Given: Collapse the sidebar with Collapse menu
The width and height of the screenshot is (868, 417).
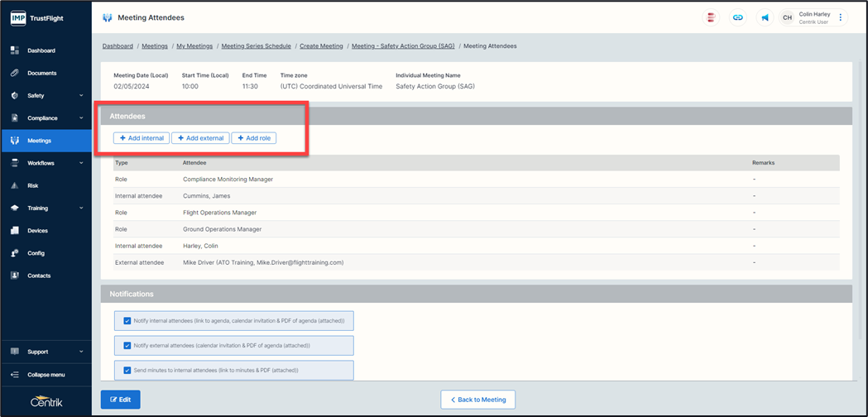Looking at the screenshot, I should pos(46,374).
